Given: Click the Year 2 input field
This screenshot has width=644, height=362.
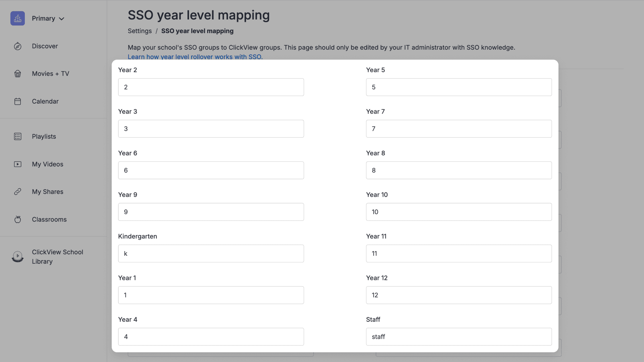Looking at the screenshot, I should (x=211, y=87).
